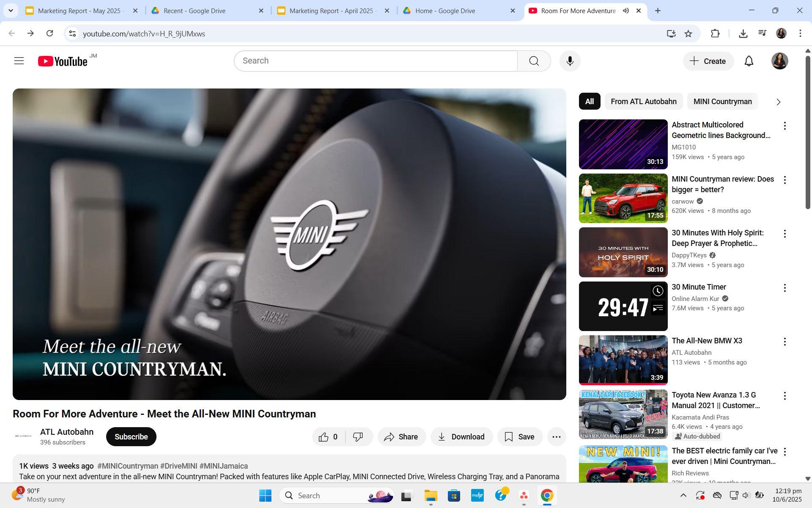Image resolution: width=812 pixels, height=508 pixels.
Task: Open more actions menu beside Save
Action: pyautogui.click(x=556, y=437)
